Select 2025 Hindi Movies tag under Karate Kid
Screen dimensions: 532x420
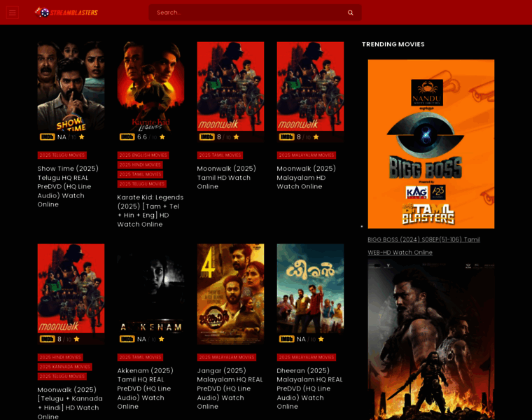(140, 164)
